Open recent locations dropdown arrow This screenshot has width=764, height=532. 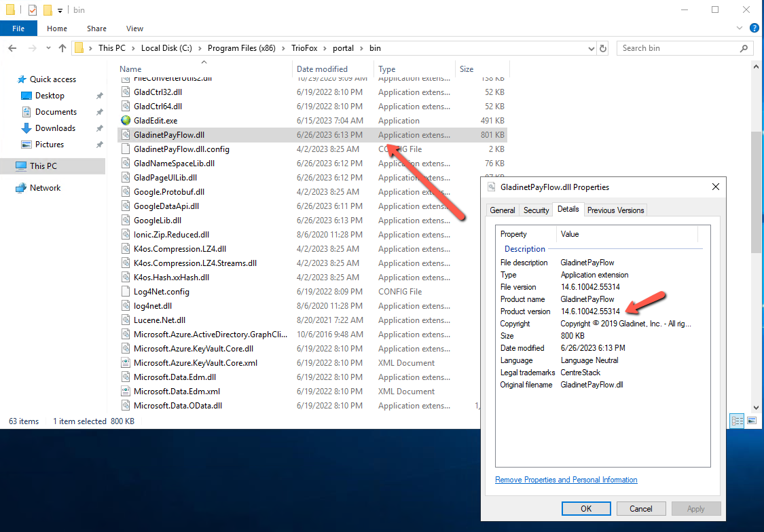pyautogui.click(x=48, y=48)
